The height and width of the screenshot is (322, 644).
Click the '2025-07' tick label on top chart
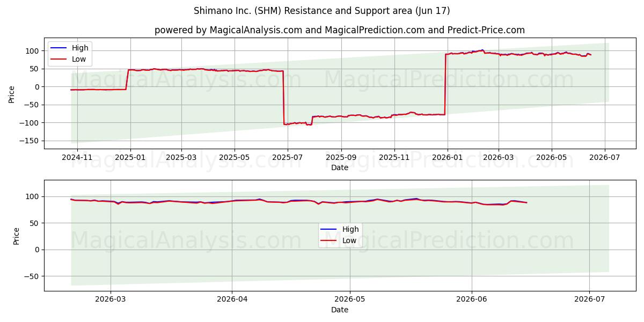[x=288, y=157]
